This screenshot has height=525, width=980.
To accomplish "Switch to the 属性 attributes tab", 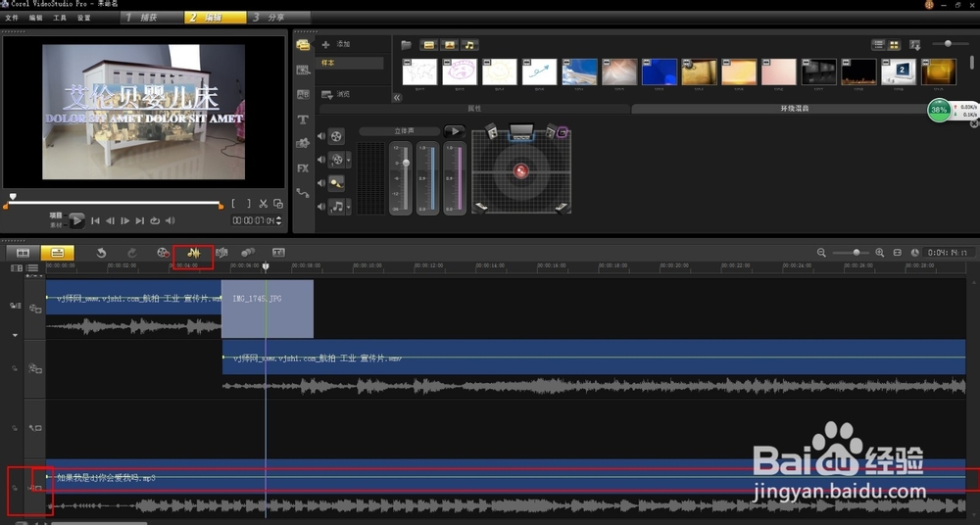I will pyautogui.click(x=474, y=109).
